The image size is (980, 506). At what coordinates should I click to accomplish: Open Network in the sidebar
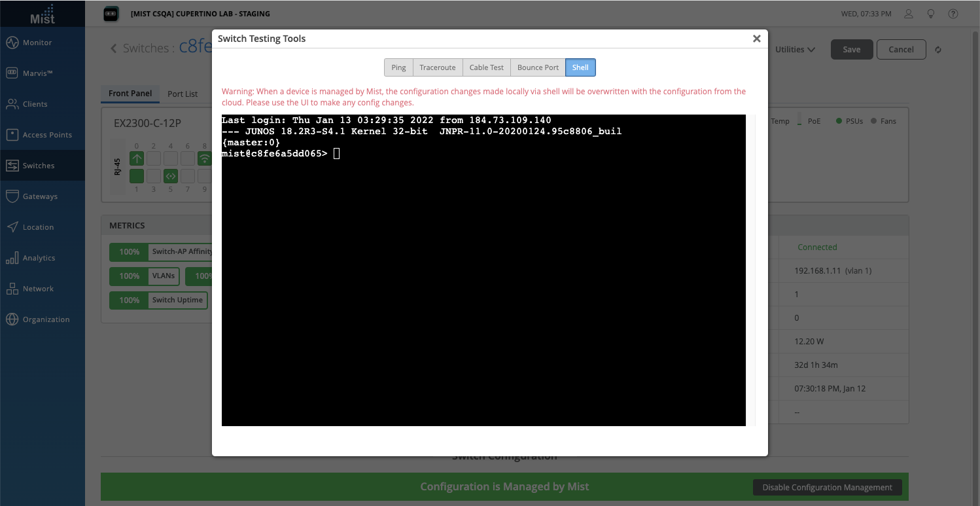coord(43,289)
